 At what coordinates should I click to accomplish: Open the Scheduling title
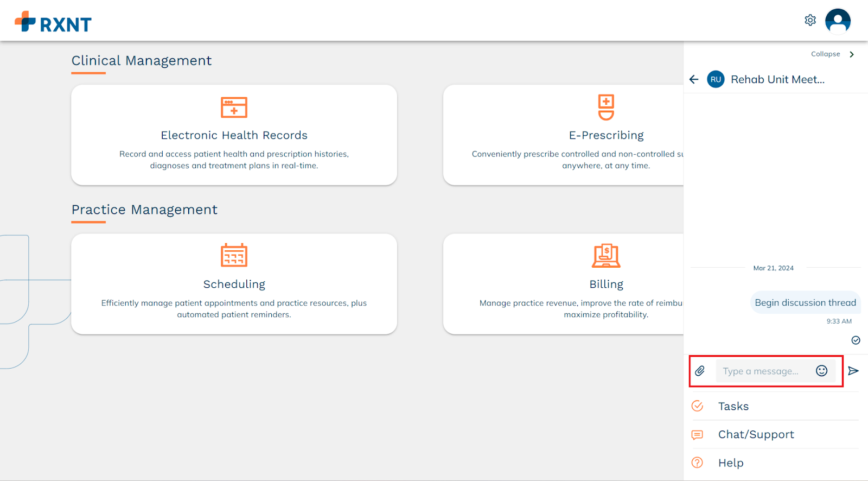(x=234, y=284)
